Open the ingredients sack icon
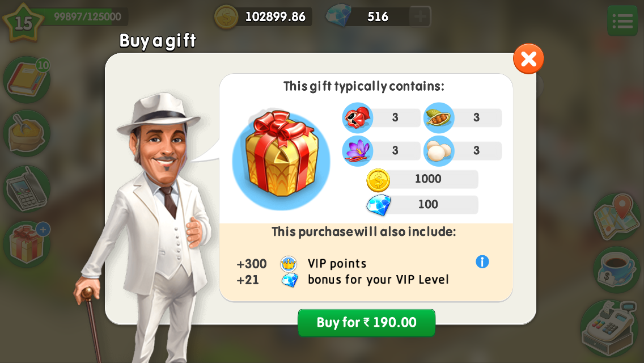This screenshot has height=363, width=644. 27,134
